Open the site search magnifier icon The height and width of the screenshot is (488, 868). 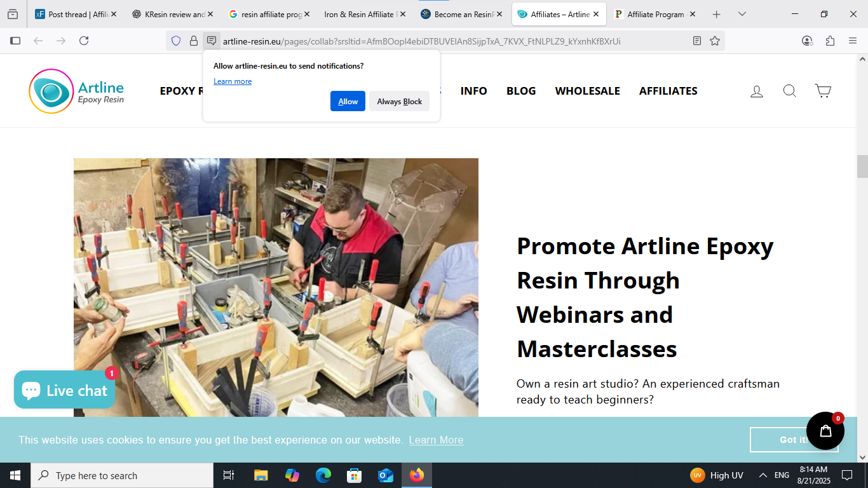pos(789,91)
